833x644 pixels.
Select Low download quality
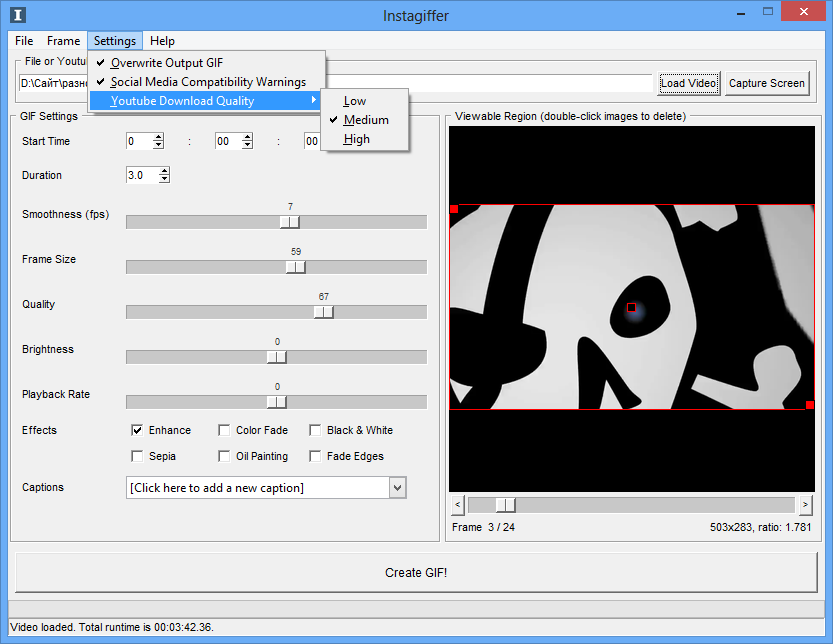coord(364,101)
